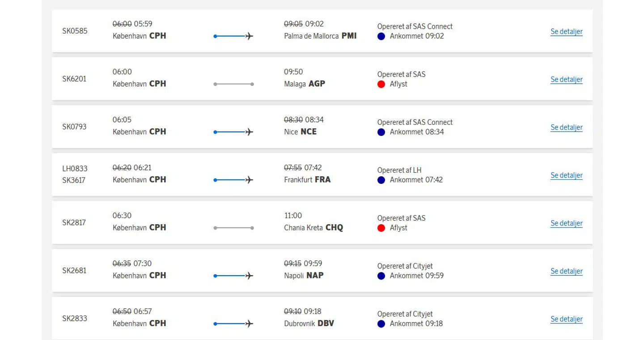The width and height of the screenshot is (644, 340).
Task: View details of SK2681 to Napoli
Action: 566,271
